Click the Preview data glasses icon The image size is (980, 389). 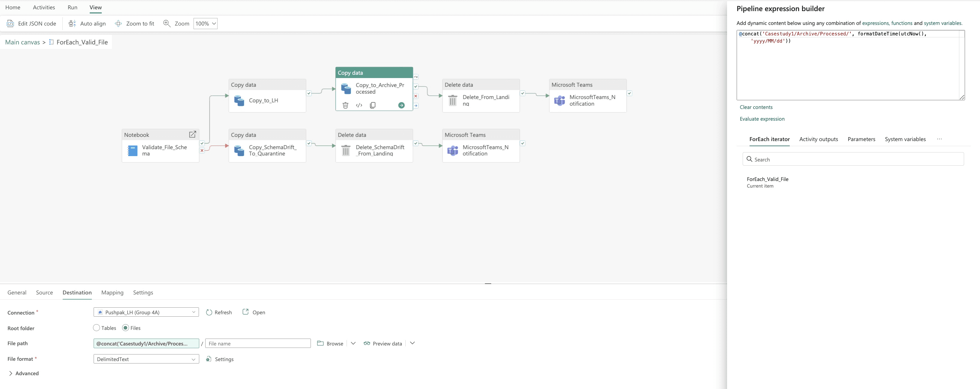[x=367, y=343]
